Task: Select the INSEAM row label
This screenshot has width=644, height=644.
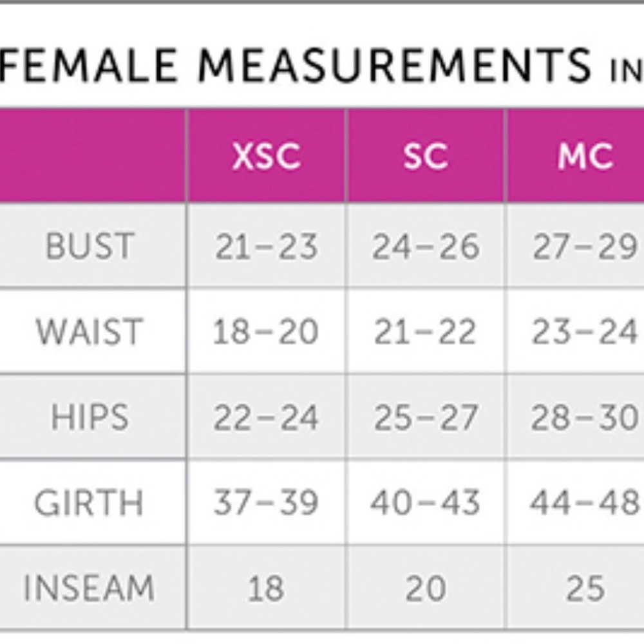Action: click(89, 588)
